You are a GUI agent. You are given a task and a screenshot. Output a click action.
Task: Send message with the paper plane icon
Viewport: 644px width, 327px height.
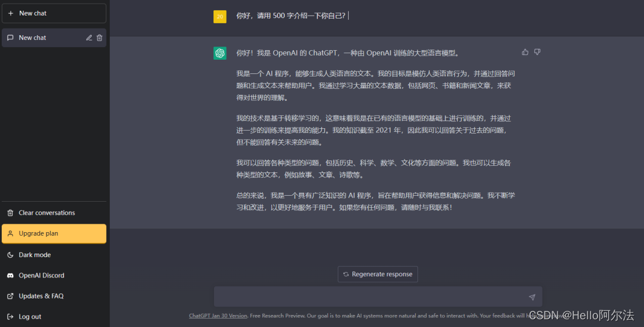532,297
